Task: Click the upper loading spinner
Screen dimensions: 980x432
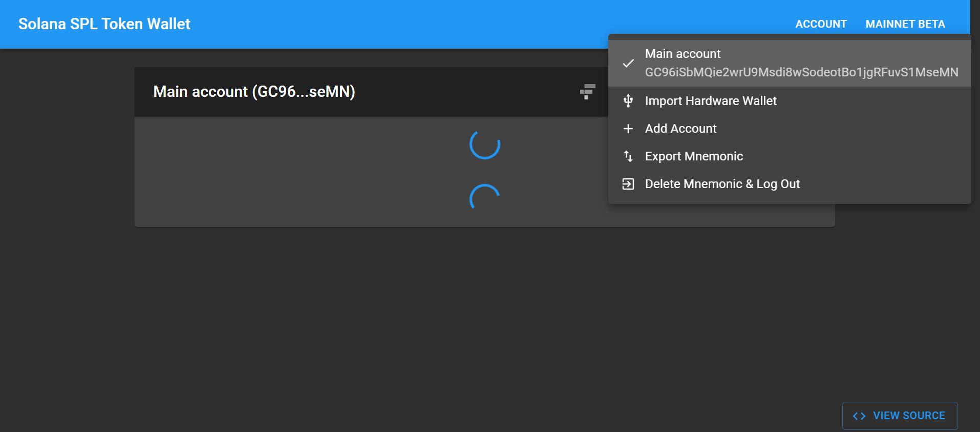Action: (x=485, y=144)
